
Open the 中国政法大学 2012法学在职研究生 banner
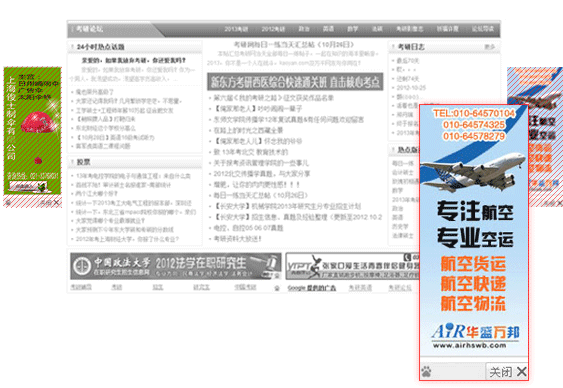point(176,266)
